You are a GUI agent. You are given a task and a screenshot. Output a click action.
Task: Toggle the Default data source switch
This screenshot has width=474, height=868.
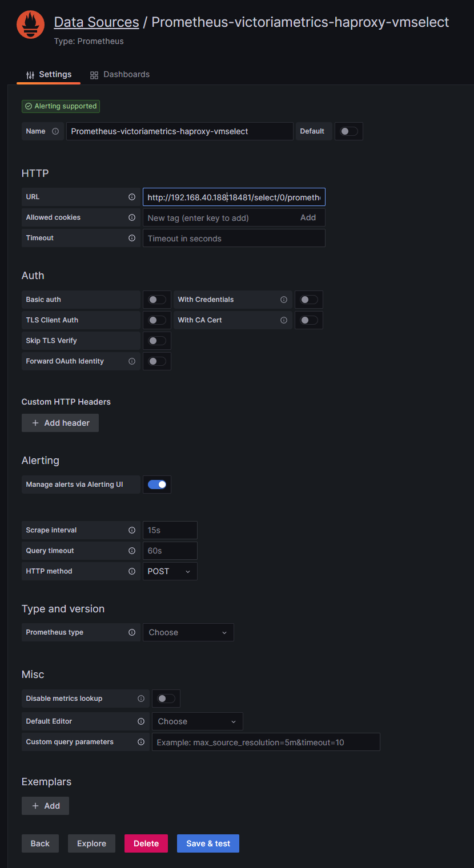349,131
